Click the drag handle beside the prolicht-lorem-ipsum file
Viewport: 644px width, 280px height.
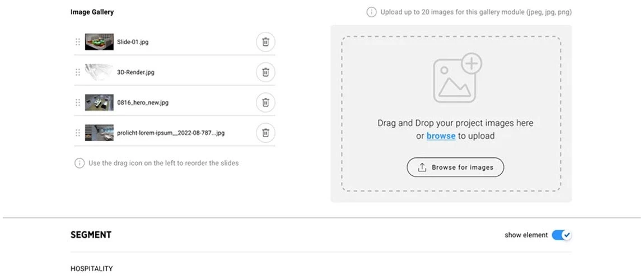(x=78, y=133)
